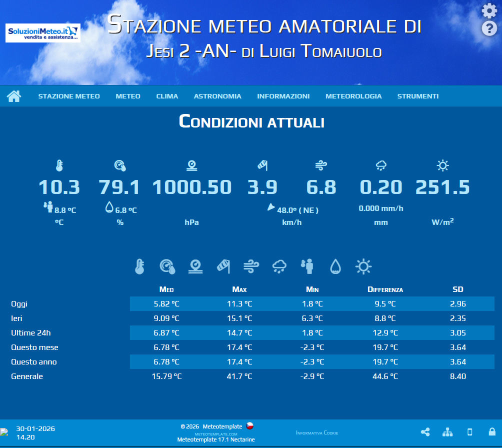Open the sitemap icon in footer
Image resolution: width=502 pixels, height=448 pixels.
[447, 432]
